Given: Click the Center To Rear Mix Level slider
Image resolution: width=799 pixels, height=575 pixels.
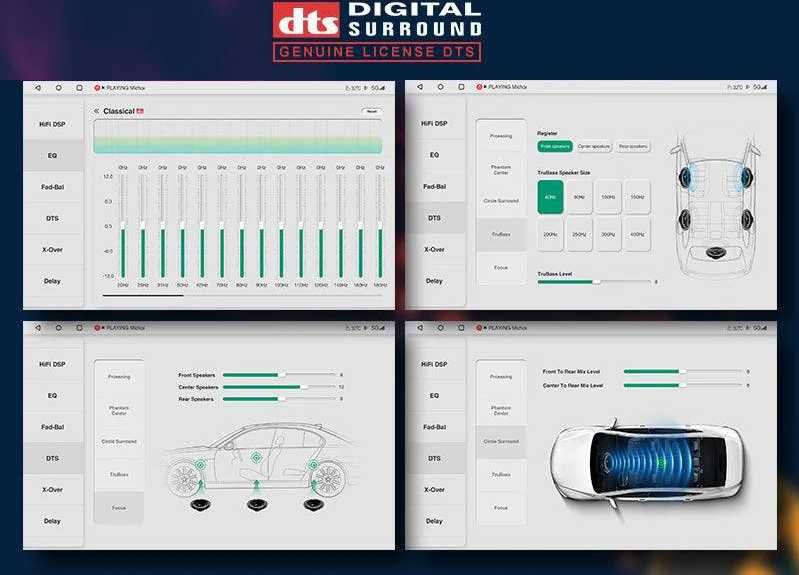Looking at the screenshot, I should pos(683,385).
